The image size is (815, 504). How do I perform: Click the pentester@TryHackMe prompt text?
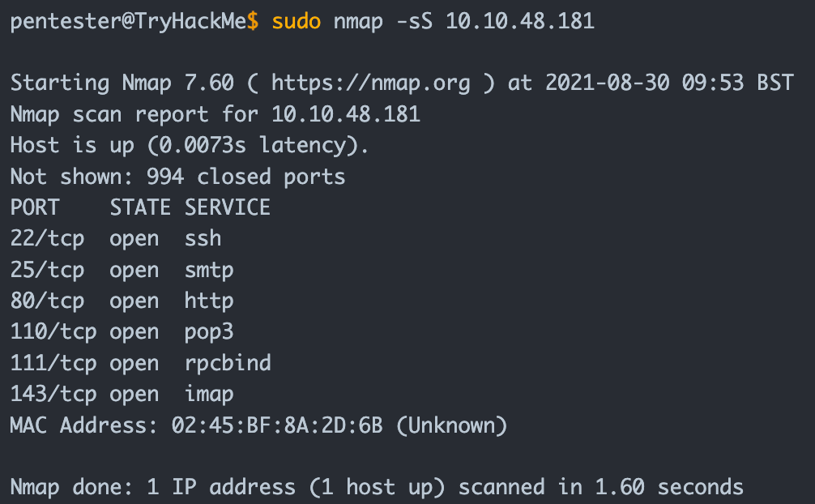[128, 21]
